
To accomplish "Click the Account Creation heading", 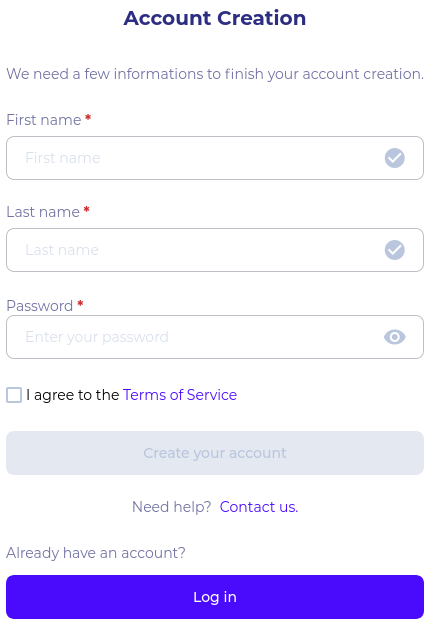I will click(x=215, y=18).
